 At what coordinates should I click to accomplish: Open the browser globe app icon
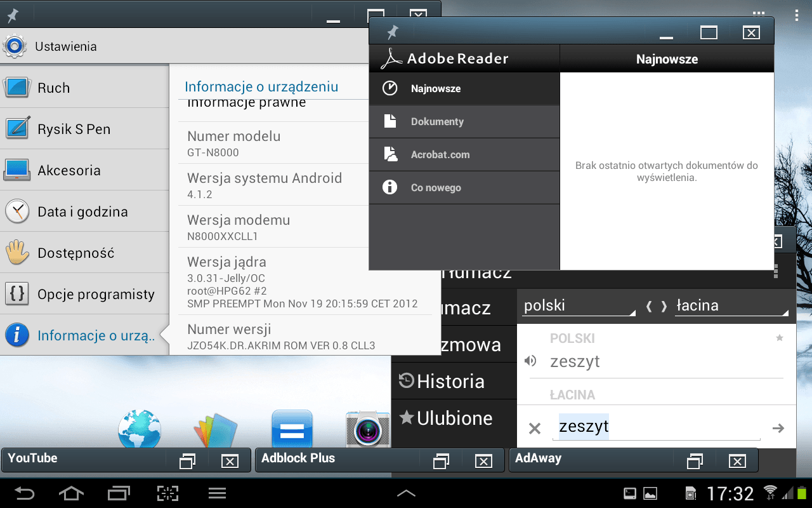tap(140, 429)
